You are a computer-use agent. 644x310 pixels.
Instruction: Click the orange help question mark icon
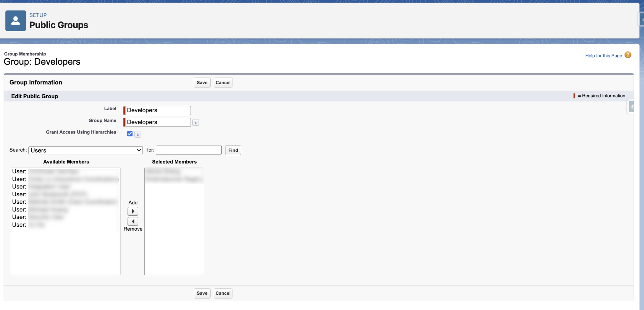(x=628, y=55)
